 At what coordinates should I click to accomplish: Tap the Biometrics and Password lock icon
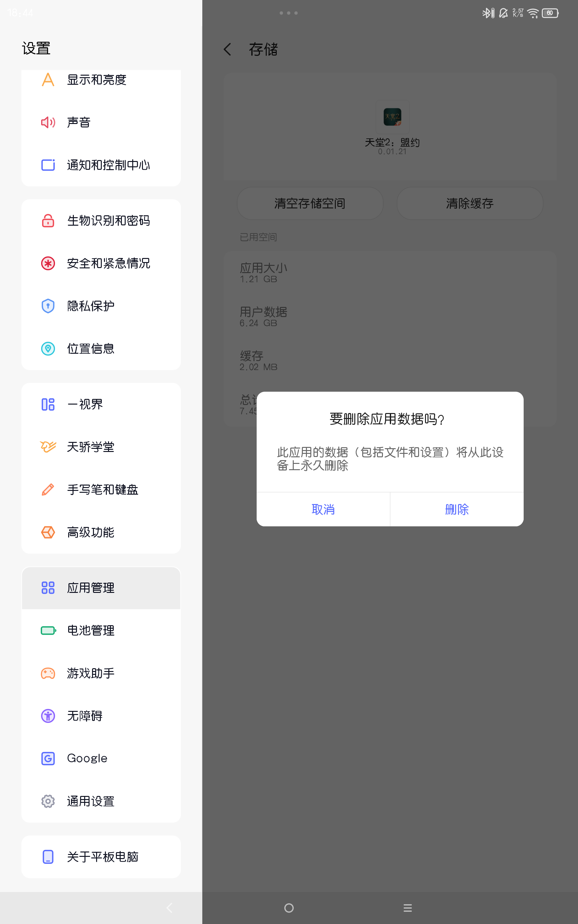pyautogui.click(x=48, y=221)
